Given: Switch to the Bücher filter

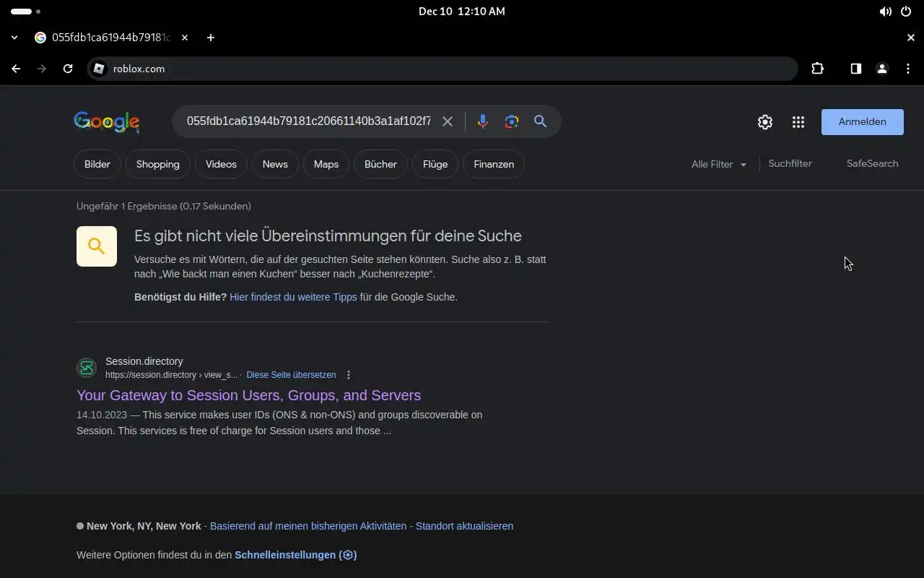Looking at the screenshot, I should point(380,164).
